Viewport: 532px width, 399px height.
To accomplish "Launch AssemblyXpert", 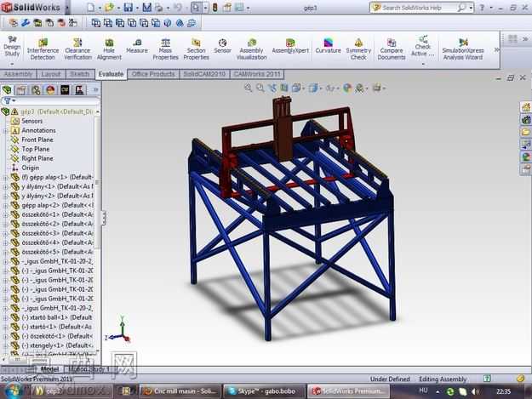I will pyautogui.click(x=290, y=46).
